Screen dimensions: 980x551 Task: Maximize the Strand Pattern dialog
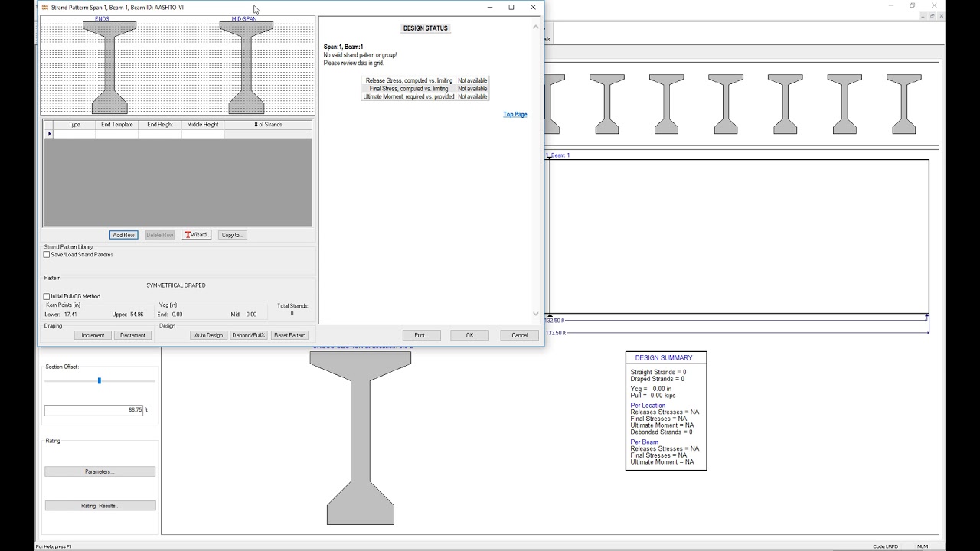point(511,8)
